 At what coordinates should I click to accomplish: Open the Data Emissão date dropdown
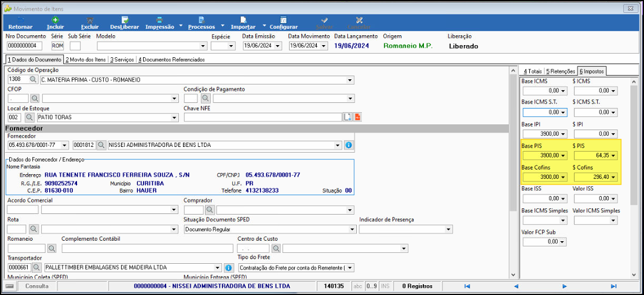click(277, 46)
